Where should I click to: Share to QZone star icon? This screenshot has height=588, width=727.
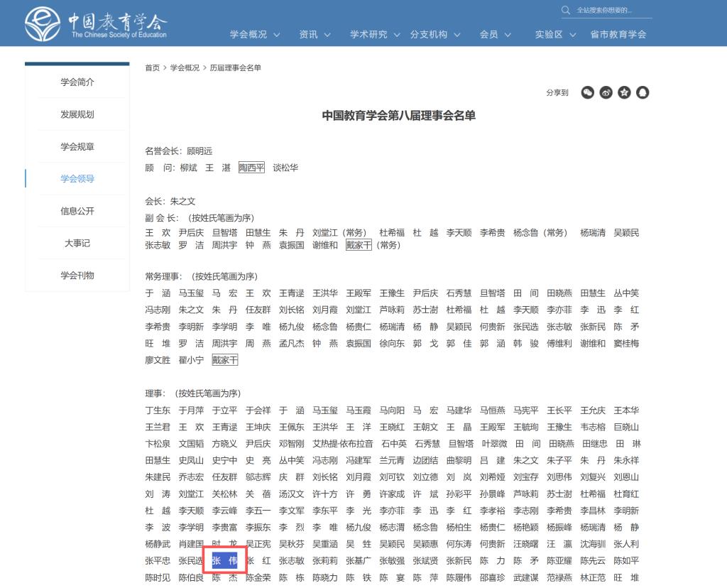coord(624,92)
